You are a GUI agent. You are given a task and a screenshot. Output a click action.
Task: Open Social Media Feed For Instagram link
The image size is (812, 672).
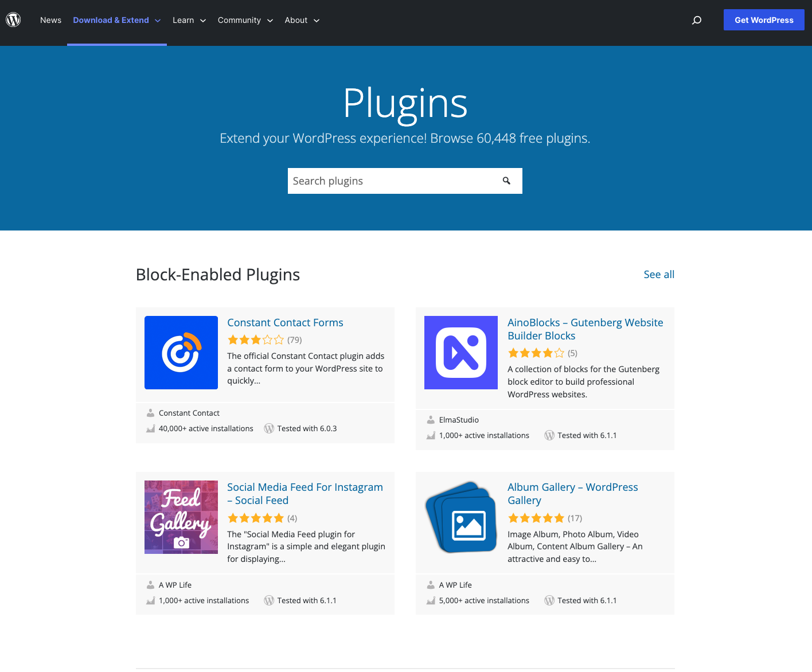tap(305, 494)
